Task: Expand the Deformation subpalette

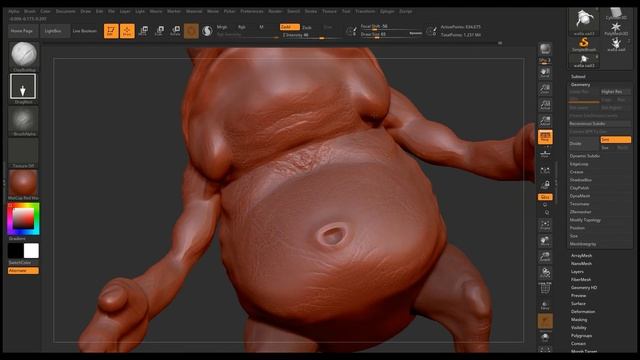Action: 583,311
